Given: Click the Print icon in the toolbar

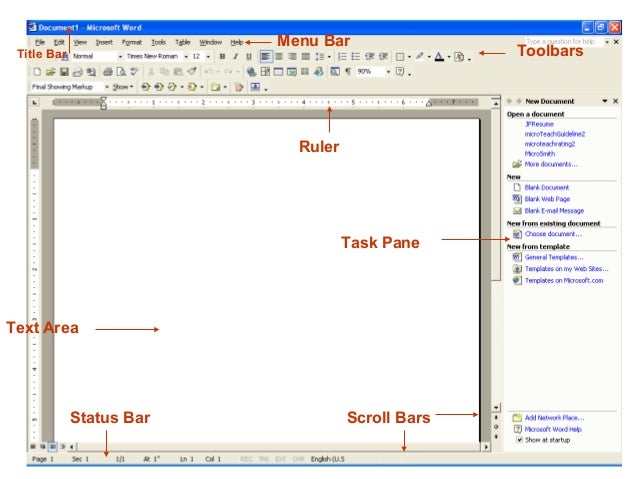Looking at the screenshot, I should click(x=107, y=72).
